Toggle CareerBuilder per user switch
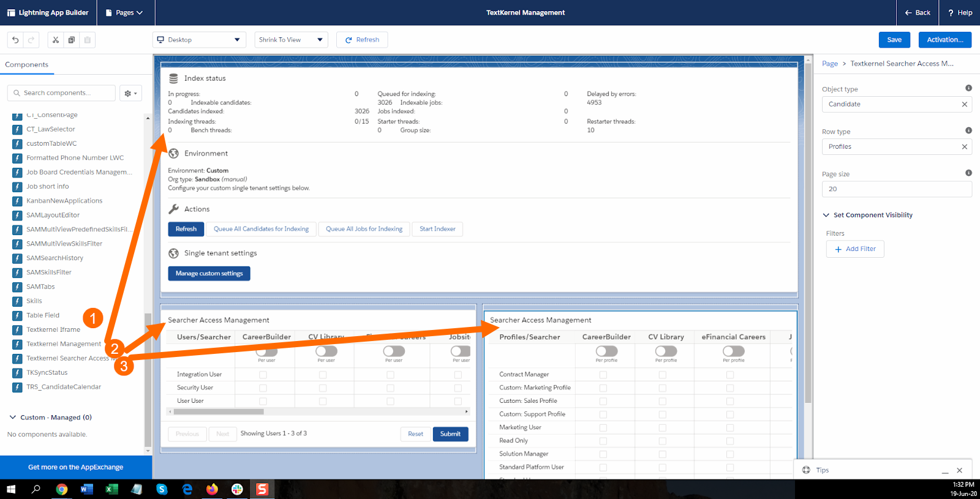Screen dimensions: 980x499 point(266,351)
